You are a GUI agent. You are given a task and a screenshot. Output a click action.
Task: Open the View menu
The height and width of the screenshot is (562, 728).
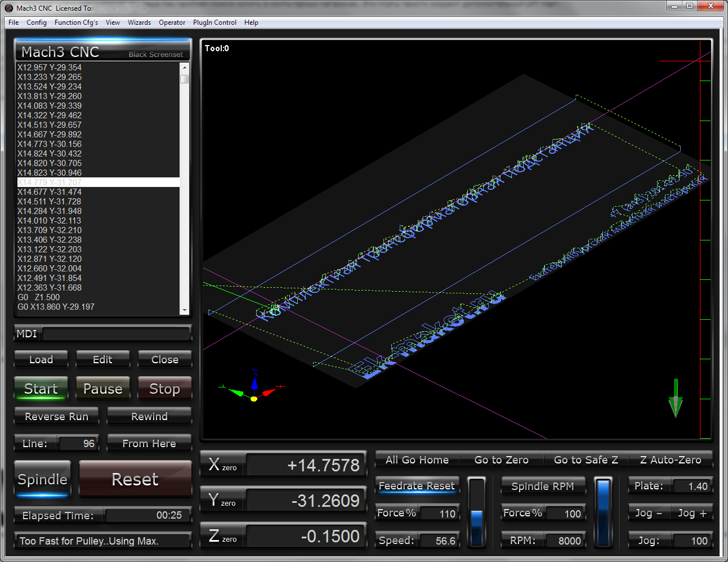click(113, 23)
